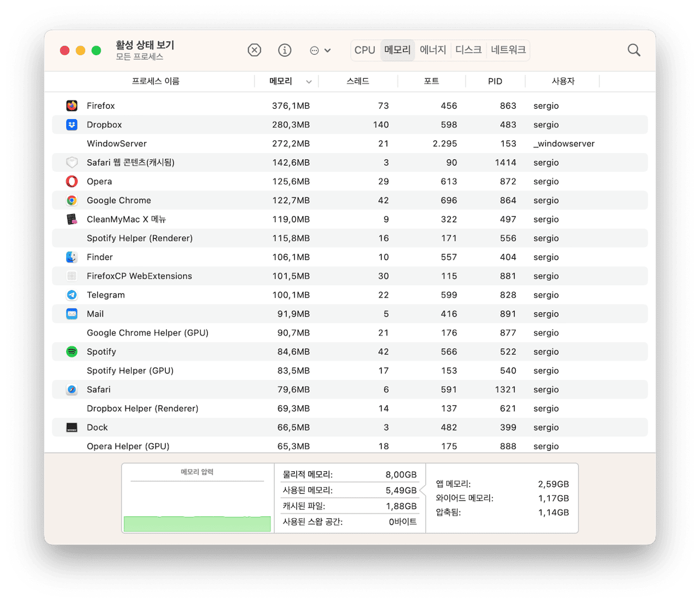Sort by 프로세스 이름 column header

155,81
